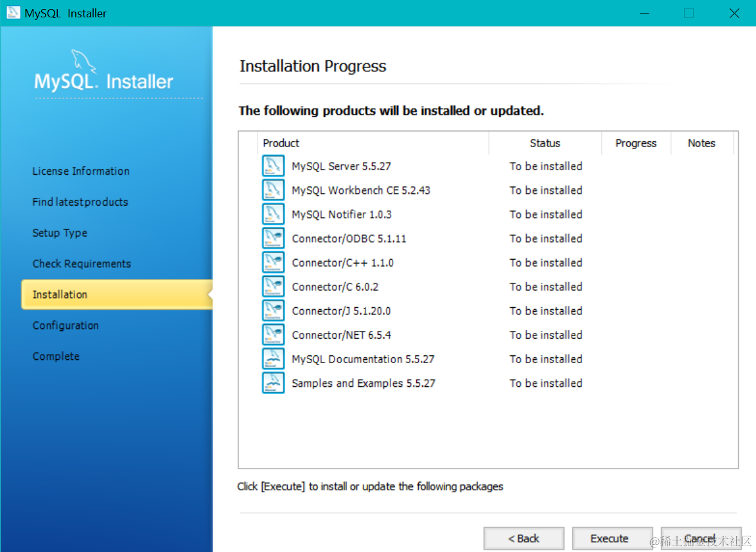This screenshot has width=756, height=552.
Task: Click Connector/C 6.0.2's To be installed status
Action: (x=546, y=287)
